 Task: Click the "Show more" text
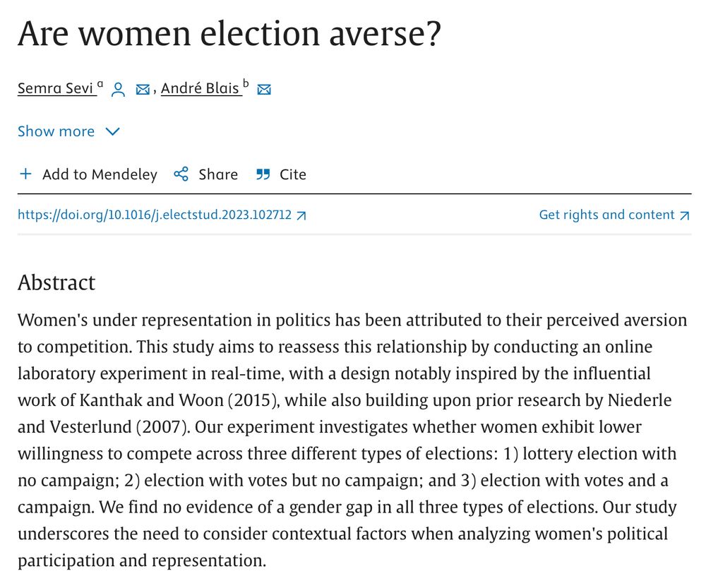tap(56, 131)
